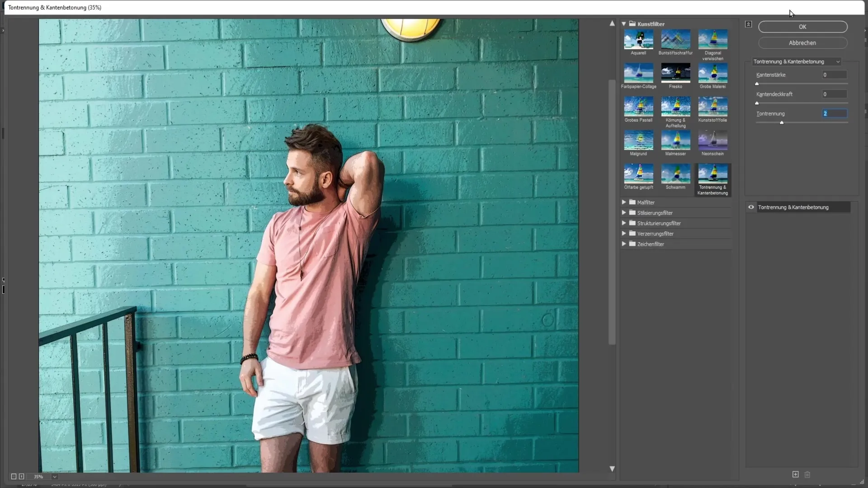The width and height of the screenshot is (868, 488).
Task: Expand the Stilisierungsfilter folder
Action: tap(624, 212)
